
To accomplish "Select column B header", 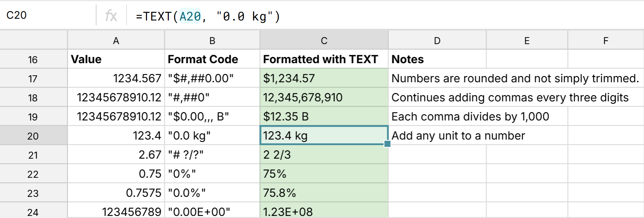I will point(212,41).
